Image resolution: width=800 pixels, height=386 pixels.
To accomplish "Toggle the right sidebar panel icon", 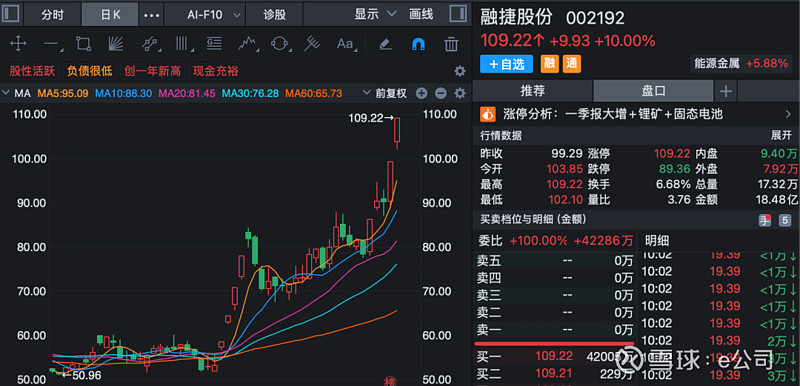I will click(x=458, y=13).
